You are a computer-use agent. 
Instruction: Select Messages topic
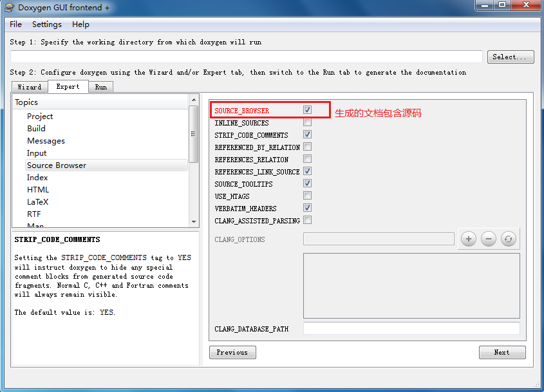coord(46,141)
